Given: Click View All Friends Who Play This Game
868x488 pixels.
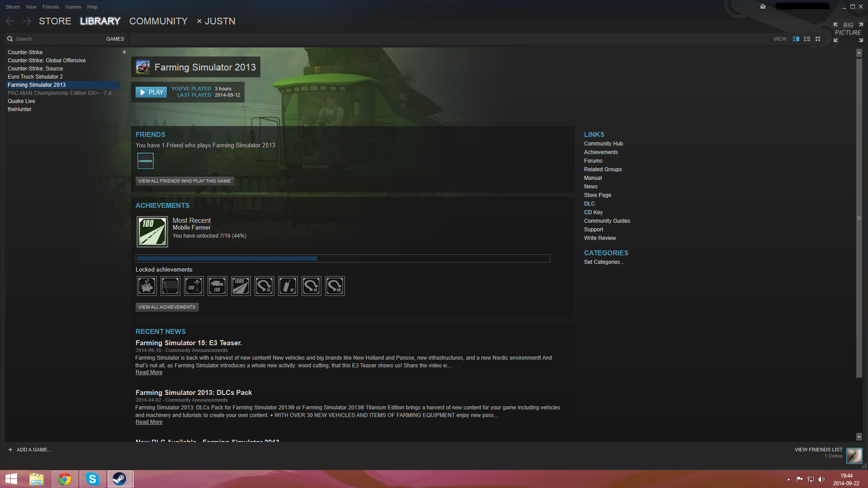Looking at the screenshot, I should click(184, 181).
